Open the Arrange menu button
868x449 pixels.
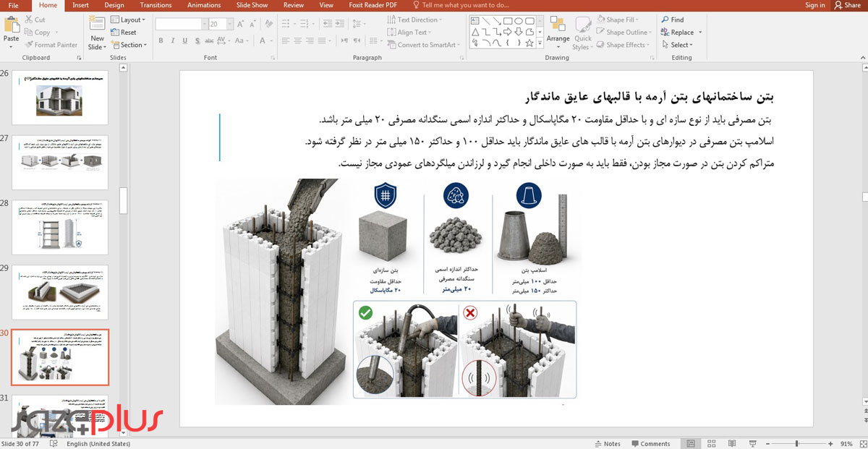558,33
